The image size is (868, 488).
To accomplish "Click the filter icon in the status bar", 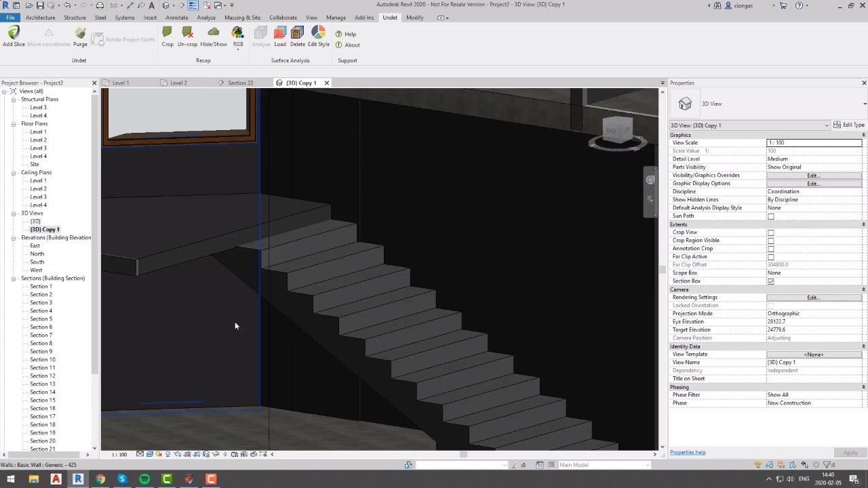I will [x=826, y=465].
